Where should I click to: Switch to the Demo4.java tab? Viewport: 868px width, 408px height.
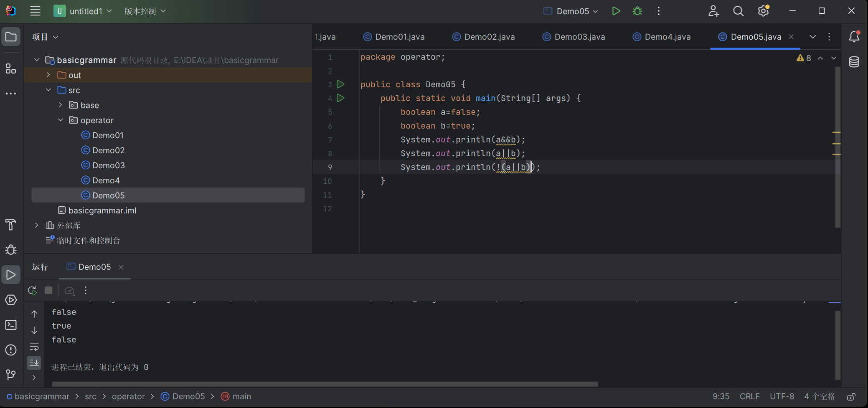[x=662, y=37]
